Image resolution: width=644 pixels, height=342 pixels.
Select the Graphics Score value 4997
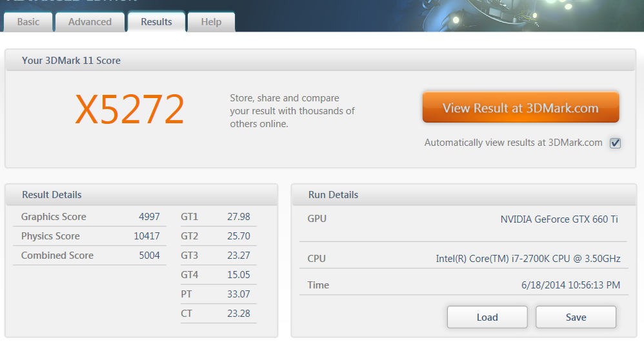149,217
